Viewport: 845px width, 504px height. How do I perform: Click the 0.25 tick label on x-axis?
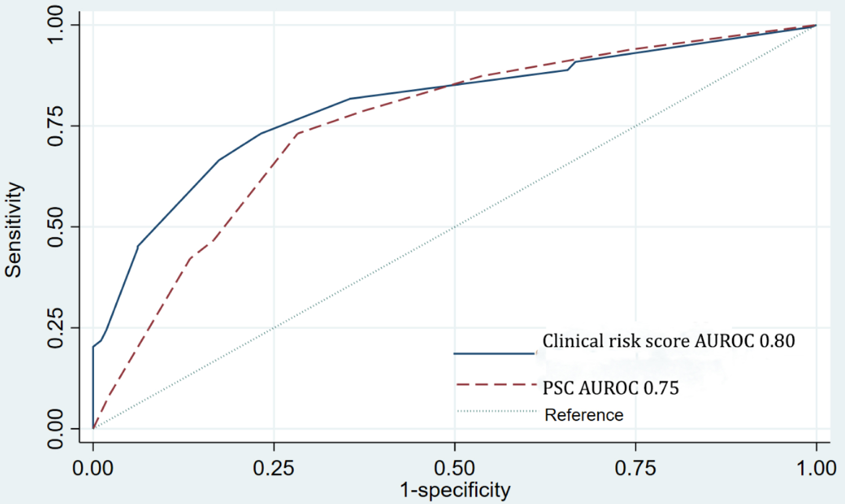pyautogui.click(x=274, y=468)
